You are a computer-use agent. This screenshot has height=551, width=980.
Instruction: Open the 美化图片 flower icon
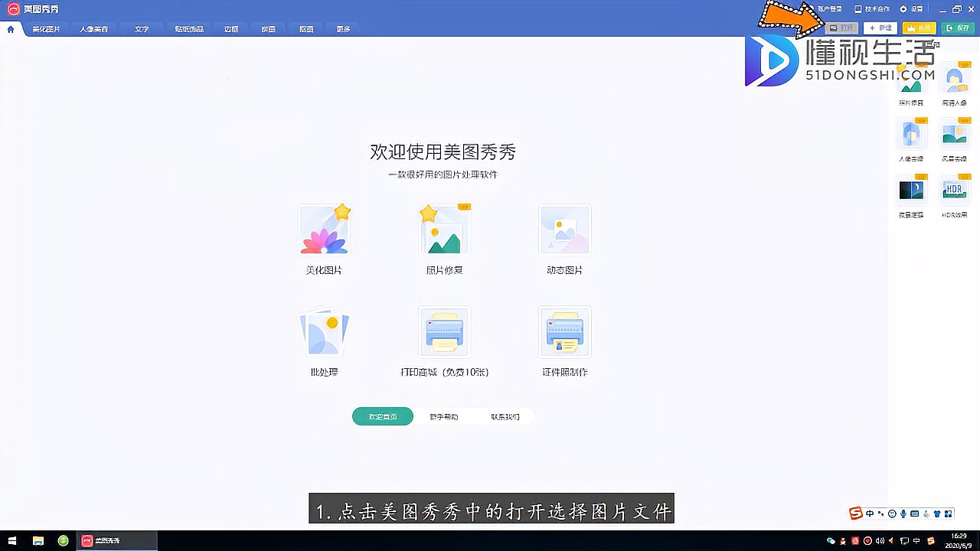point(324,230)
